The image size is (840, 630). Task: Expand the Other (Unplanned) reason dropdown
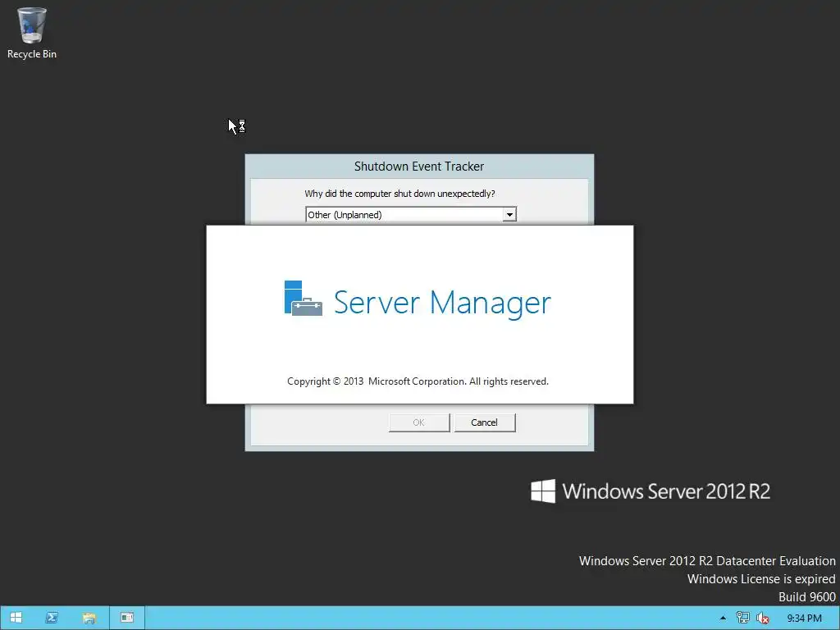509,215
